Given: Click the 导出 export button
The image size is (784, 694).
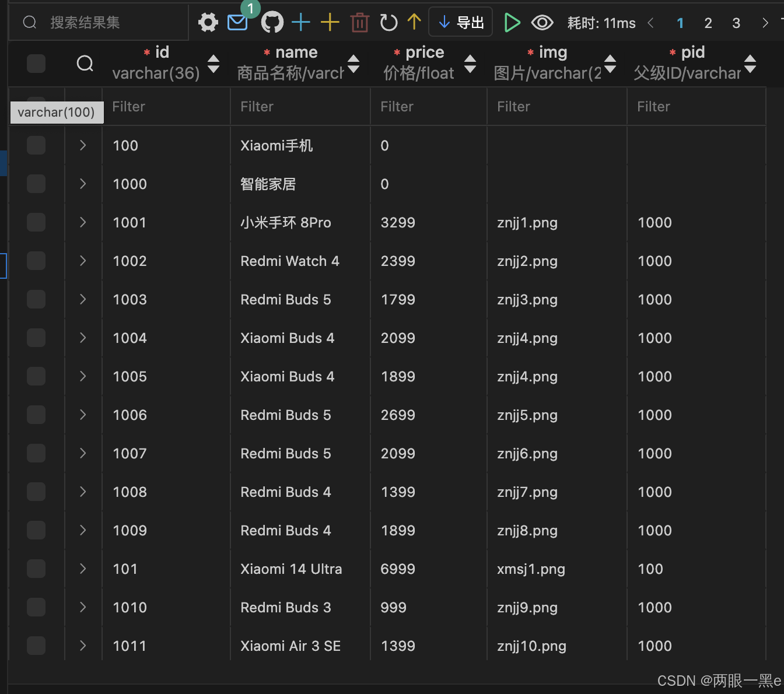Looking at the screenshot, I should (x=461, y=22).
